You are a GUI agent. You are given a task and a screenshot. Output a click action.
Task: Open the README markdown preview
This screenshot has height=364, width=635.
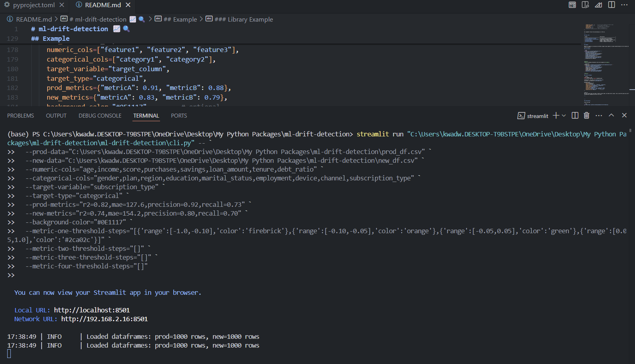(x=572, y=5)
